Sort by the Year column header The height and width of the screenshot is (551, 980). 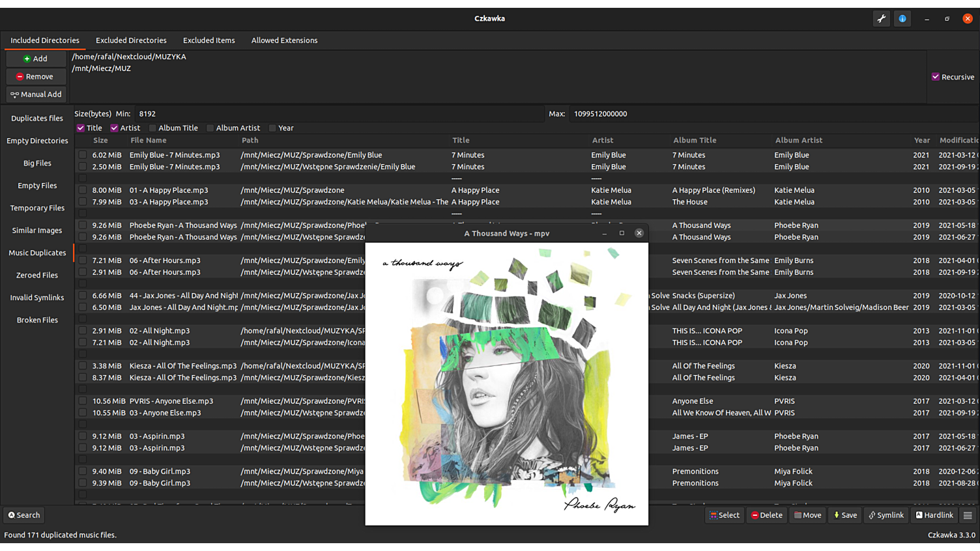922,141
